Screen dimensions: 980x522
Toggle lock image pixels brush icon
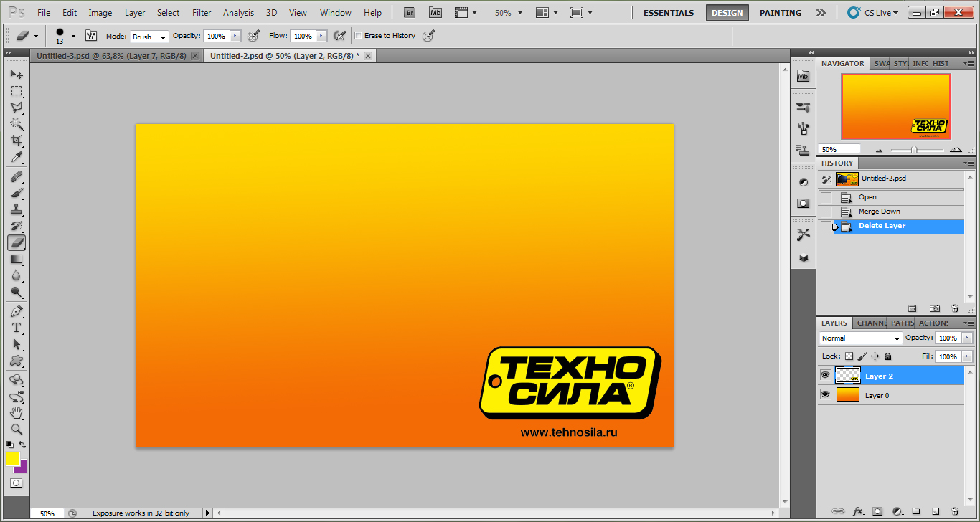(862, 356)
